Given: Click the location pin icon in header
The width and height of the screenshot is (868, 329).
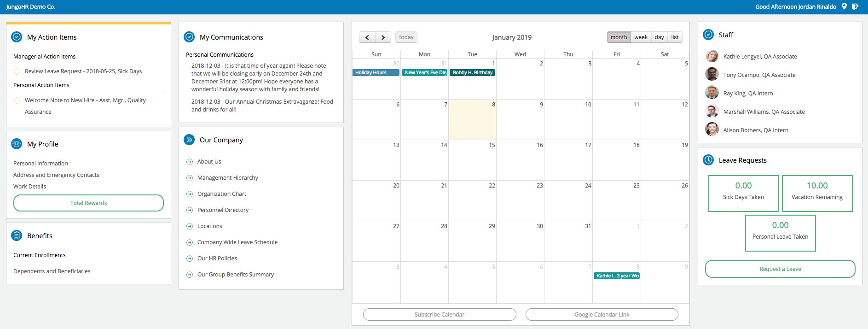Looking at the screenshot, I should [844, 6].
